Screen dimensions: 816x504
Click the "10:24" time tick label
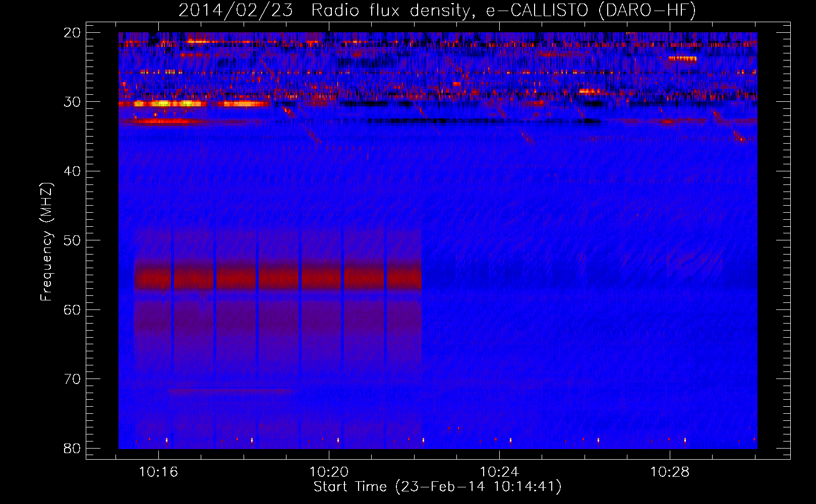499,472
